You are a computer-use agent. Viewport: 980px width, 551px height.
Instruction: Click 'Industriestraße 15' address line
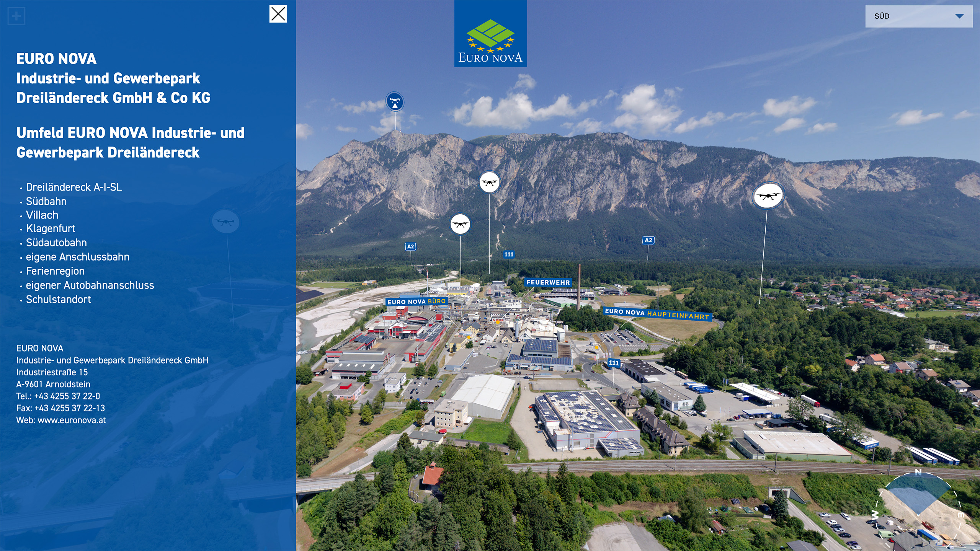[52, 372]
